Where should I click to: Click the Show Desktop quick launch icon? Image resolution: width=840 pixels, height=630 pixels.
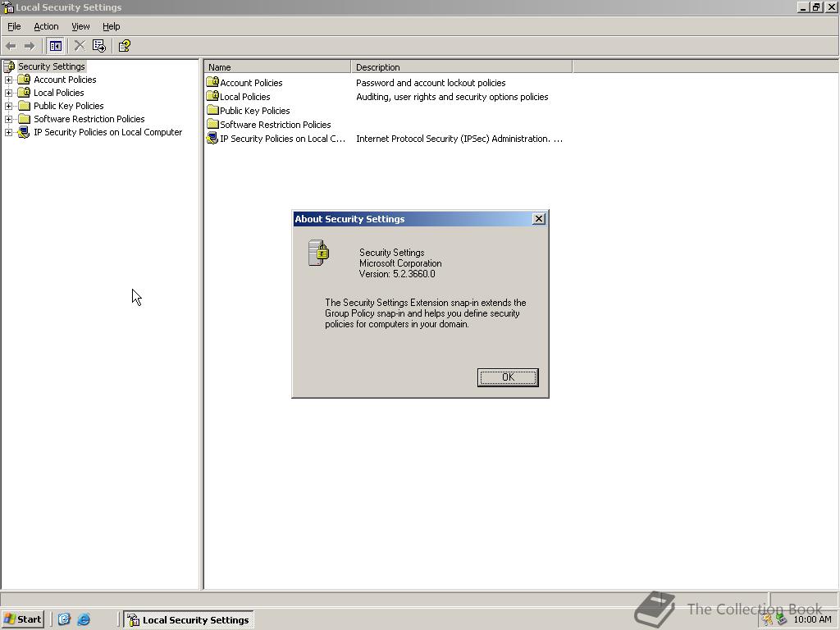pyautogui.click(x=64, y=619)
